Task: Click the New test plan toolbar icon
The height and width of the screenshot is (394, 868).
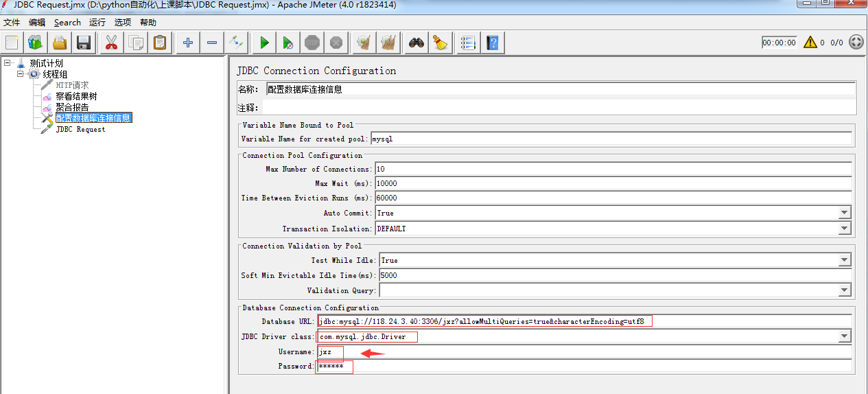Action: [12, 43]
